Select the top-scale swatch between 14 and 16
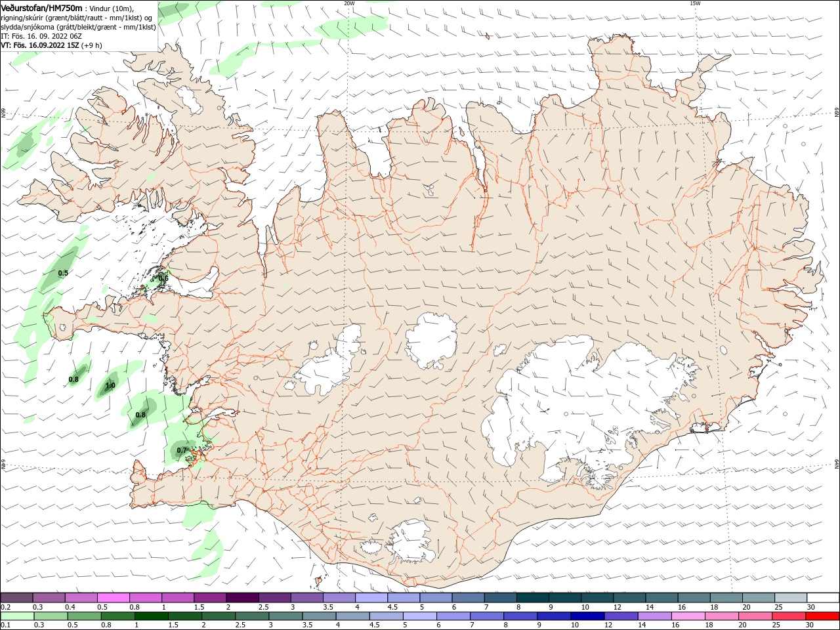The width and height of the screenshot is (840, 630). tap(661, 598)
